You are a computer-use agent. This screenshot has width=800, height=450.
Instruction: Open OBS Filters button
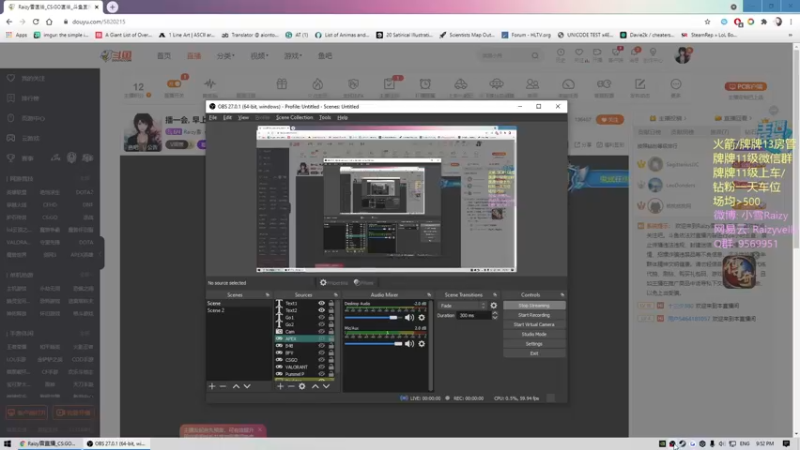364,283
